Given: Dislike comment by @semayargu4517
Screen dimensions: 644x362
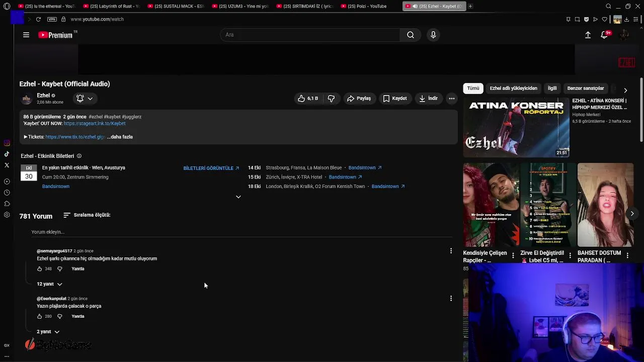Looking at the screenshot, I should (59, 269).
